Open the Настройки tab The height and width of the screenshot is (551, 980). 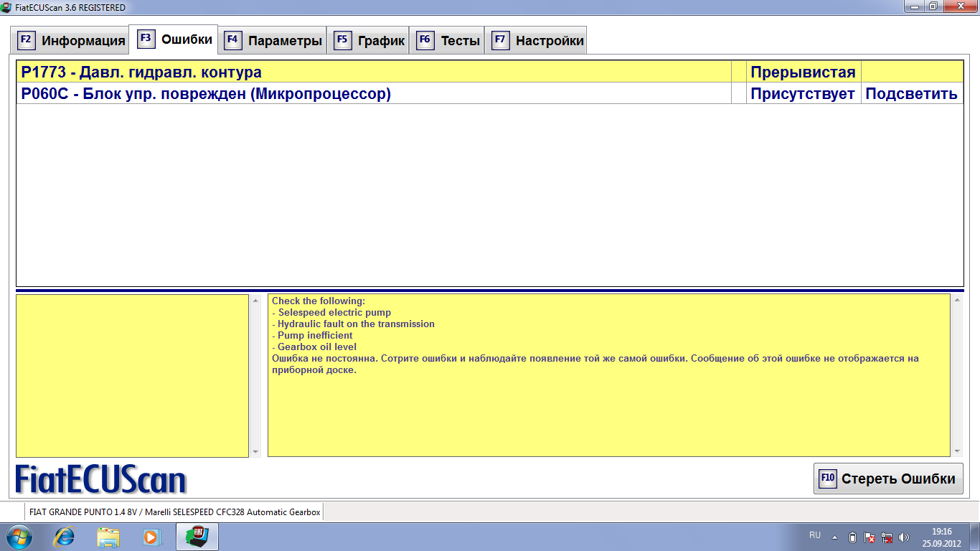537,41
